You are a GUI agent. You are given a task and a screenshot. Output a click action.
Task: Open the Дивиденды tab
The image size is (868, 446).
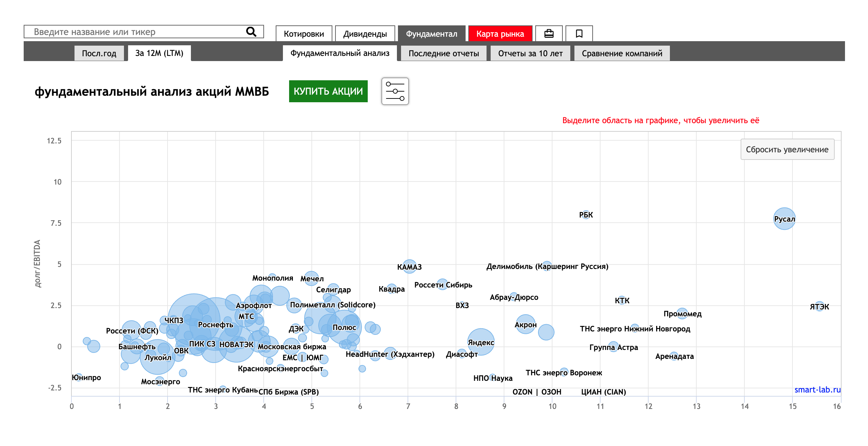click(x=365, y=34)
